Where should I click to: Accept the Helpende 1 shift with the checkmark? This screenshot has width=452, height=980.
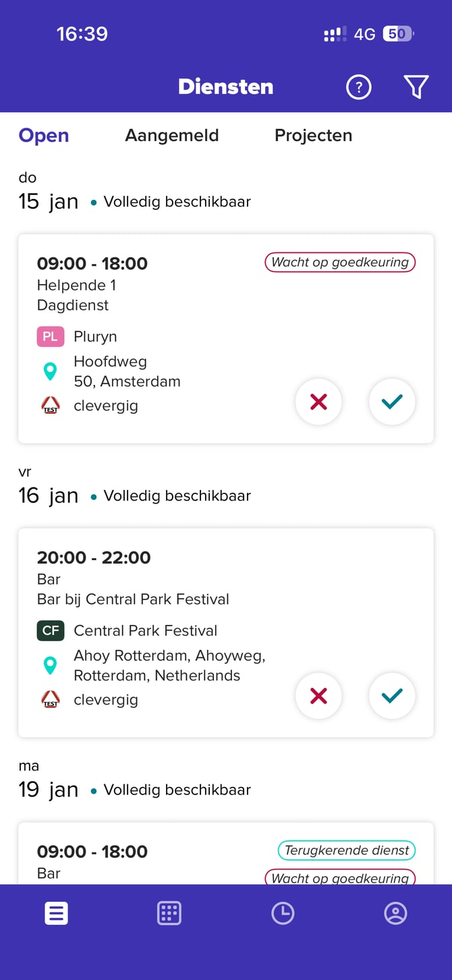click(x=392, y=402)
